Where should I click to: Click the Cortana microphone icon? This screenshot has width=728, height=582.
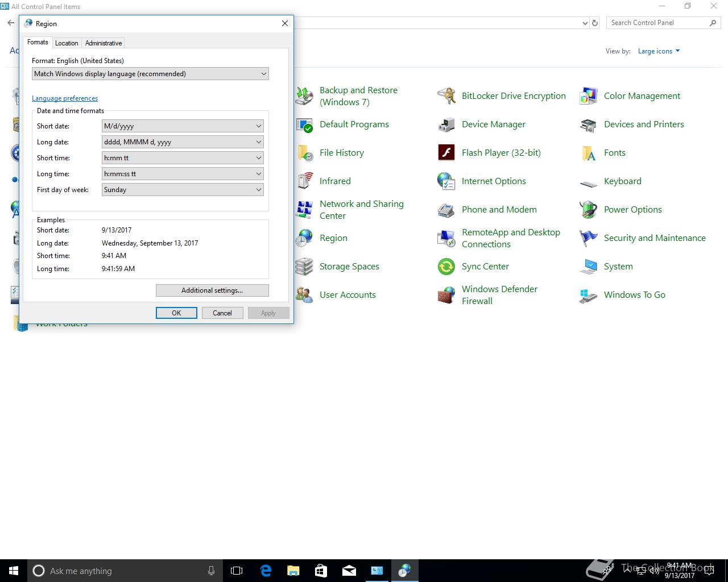point(211,571)
